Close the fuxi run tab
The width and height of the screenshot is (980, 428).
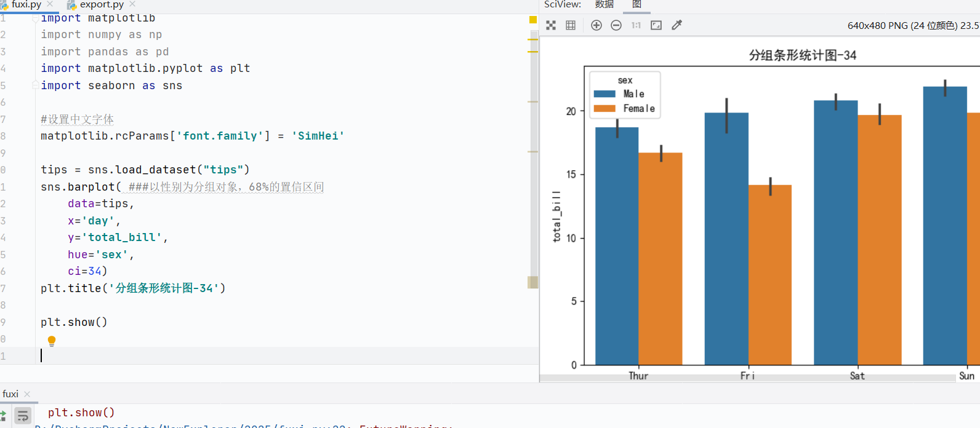27,394
